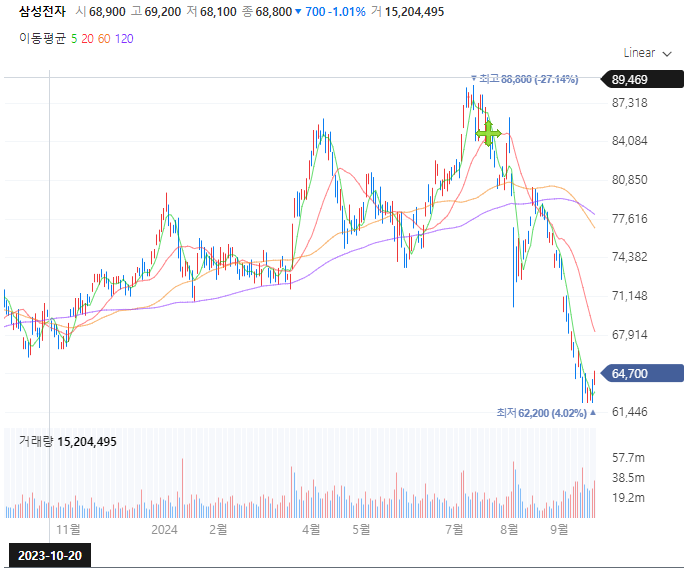Click the green crosshair arrow marker on chart
This screenshot has height=571, width=698.
pos(488,133)
